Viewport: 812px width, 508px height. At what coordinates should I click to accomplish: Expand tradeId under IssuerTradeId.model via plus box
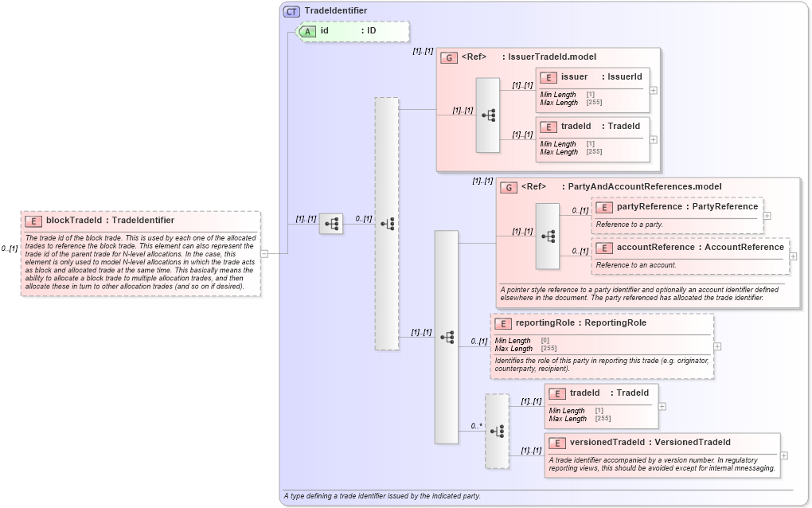tap(653, 139)
